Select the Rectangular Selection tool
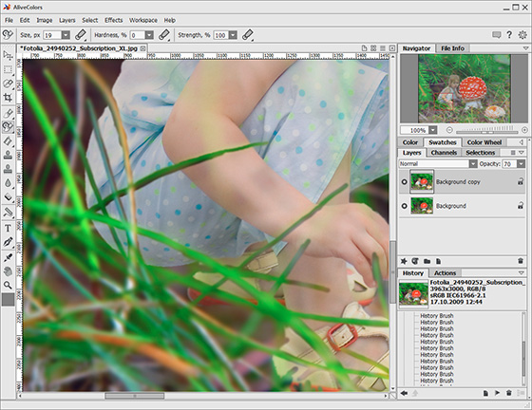The width and height of the screenshot is (532, 410). 8,69
